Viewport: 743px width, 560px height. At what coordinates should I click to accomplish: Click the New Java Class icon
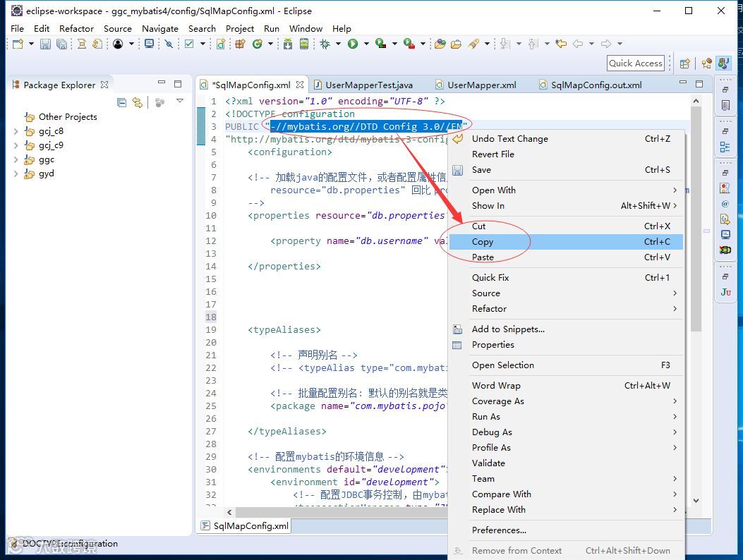click(258, 44)
